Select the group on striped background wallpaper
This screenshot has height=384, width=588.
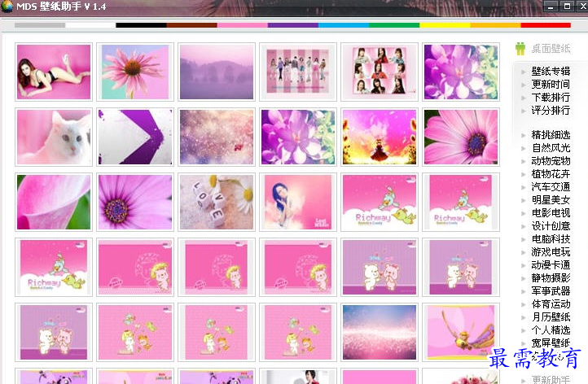click(x=298, y=72)
